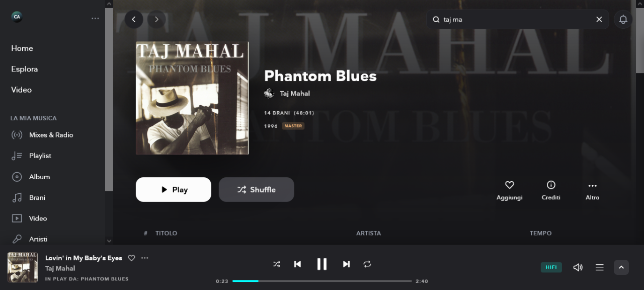Click the Taj Mahal artist link
Screen dimensions: 644x290
pyautogui.click(x=295, y=93)
